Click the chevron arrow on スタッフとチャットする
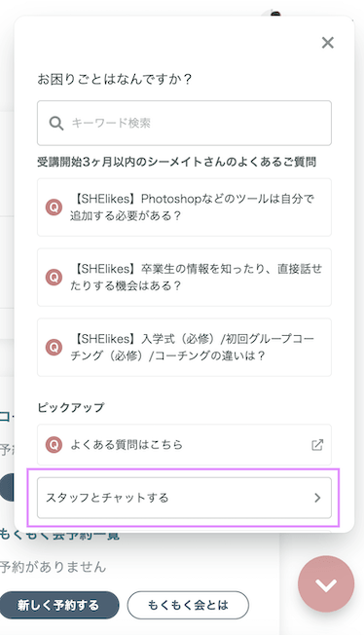Viewport: 364px width, 635px height. tap(317, 498)
